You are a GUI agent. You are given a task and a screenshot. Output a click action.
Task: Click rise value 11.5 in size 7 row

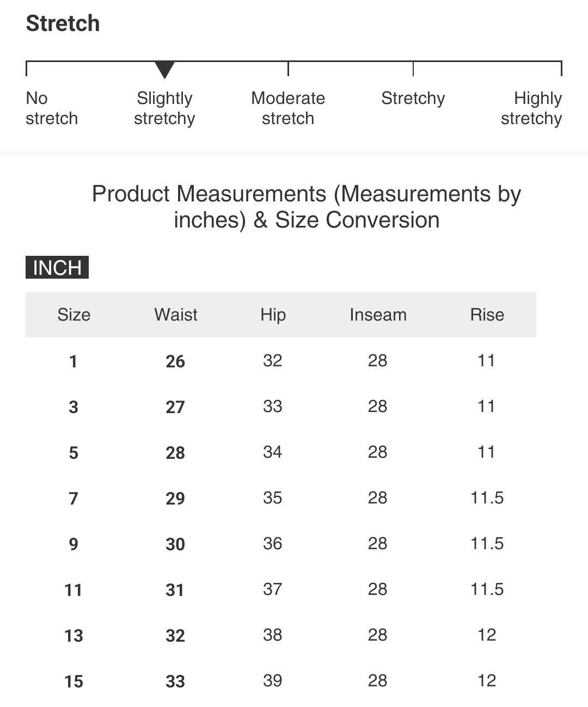[x=487, y=497]
